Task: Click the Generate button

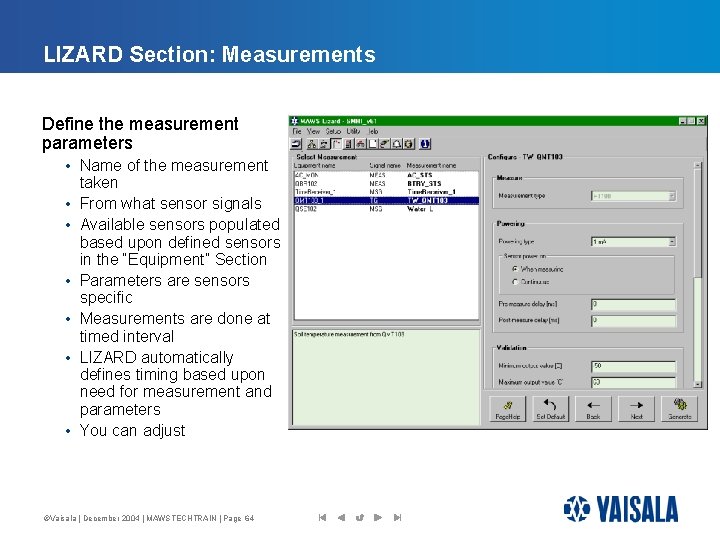Action: coord(680,409)
